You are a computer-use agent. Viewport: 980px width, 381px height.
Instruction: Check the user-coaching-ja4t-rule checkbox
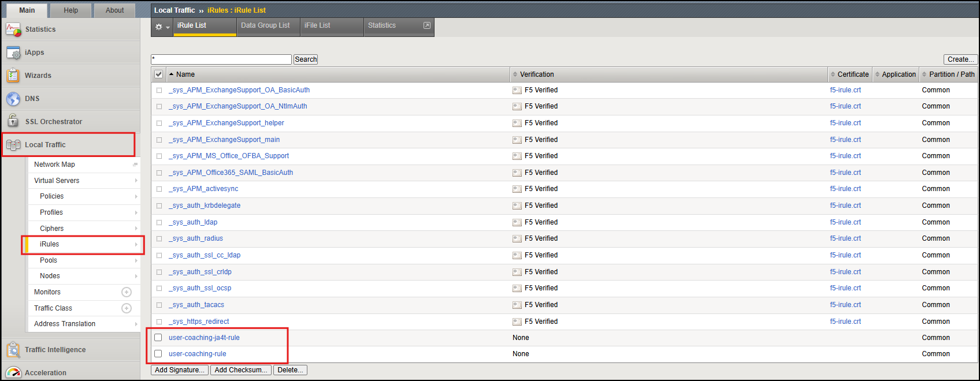tap(158, 338)
